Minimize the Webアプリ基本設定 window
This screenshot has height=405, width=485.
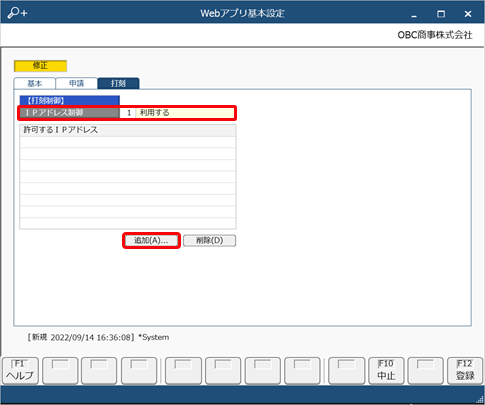(x=414, y=14)
